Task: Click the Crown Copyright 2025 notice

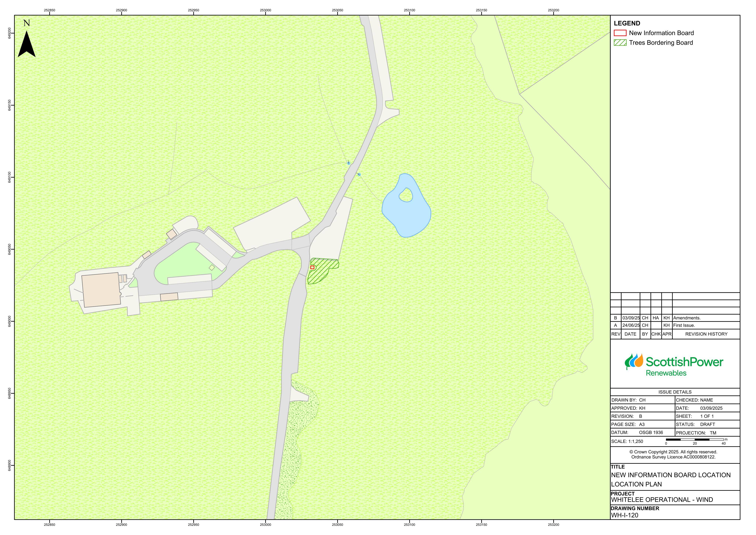Action: pyautogui.click(x=673, y=452)
